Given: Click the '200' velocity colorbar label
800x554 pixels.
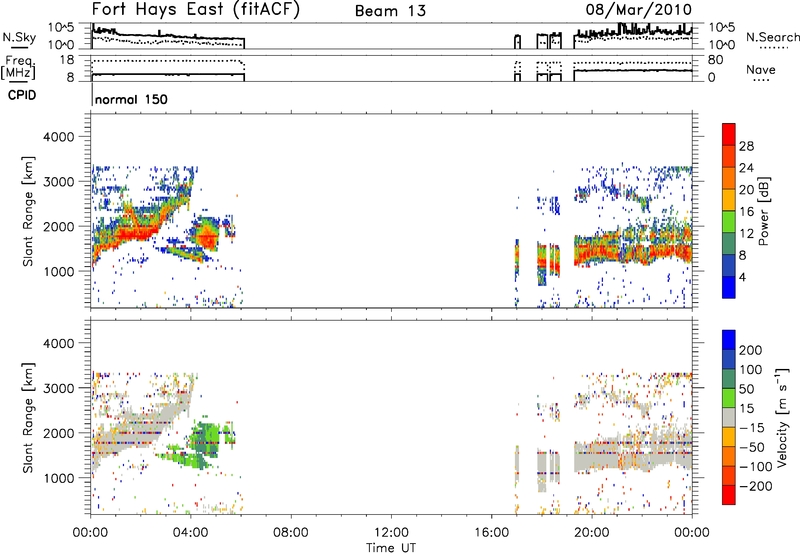Looking at the screenshot, I should [751, 350].
